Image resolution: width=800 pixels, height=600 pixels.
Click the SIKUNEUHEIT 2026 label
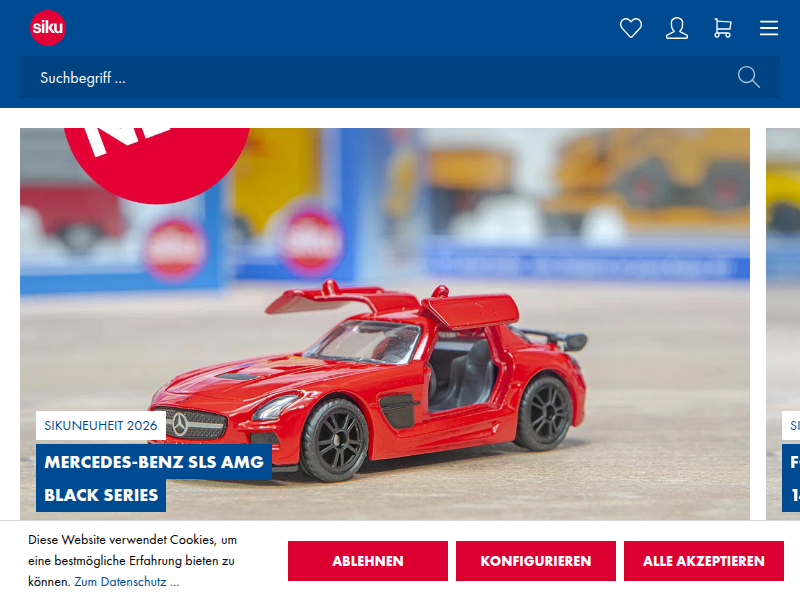(x=101, y=426)
